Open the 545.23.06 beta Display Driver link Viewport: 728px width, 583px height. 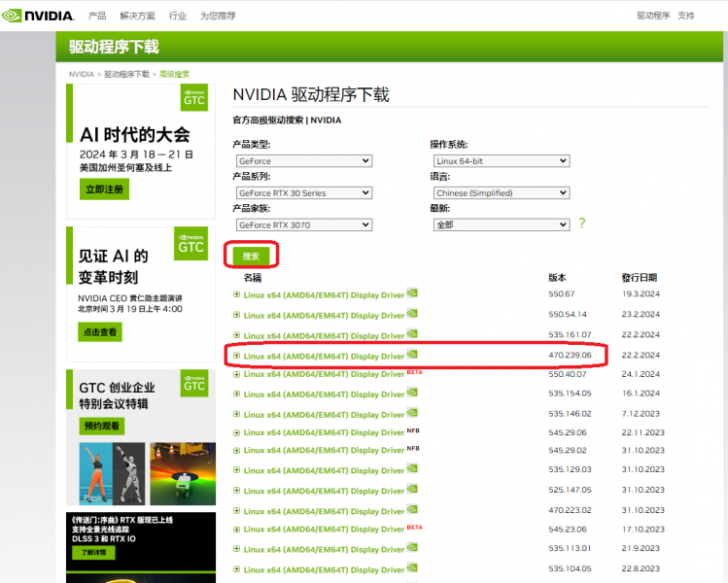(x=324, y=530)
